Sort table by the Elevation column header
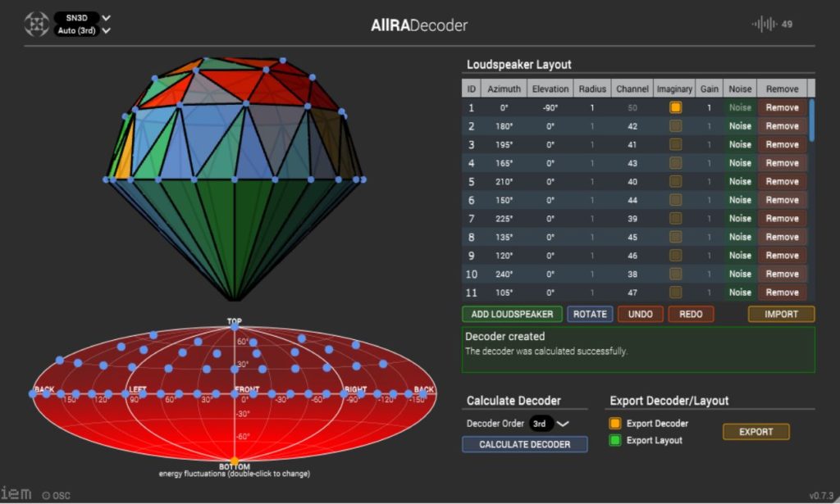Screen dimensions: 840x504 [x=550, y=89]
